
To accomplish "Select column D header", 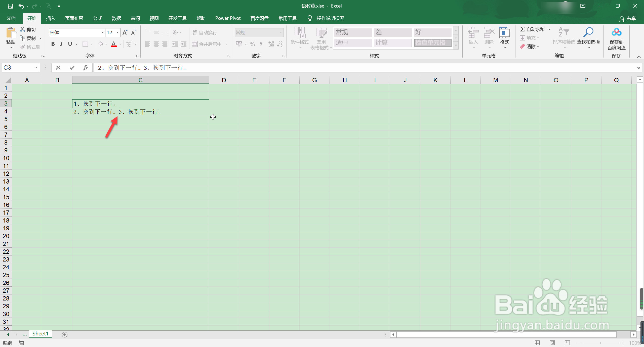I will [224, 80].
